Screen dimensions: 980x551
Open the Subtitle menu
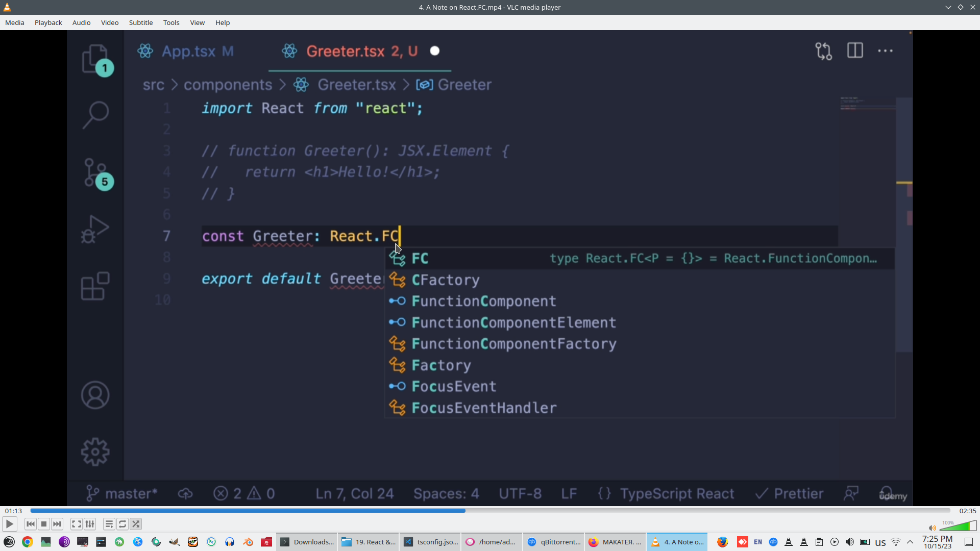pyautogui.click(x=141, y=22)
